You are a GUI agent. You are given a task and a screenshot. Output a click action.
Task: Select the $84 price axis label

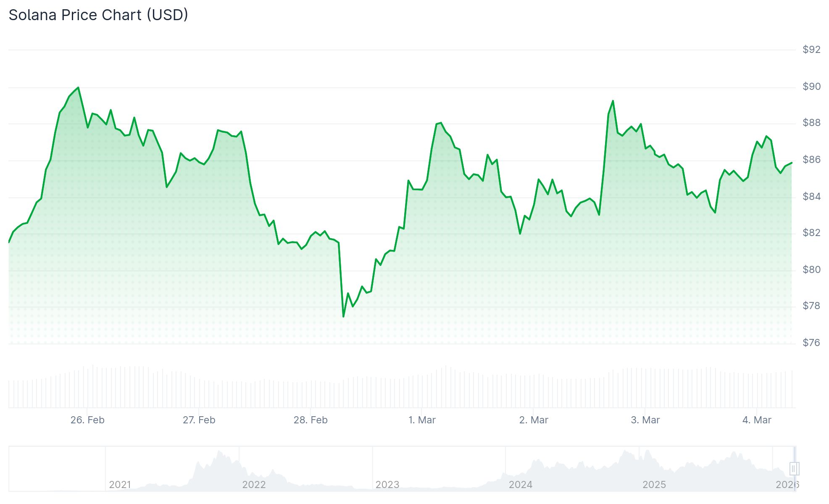pyautogui.click(x=811, y=197)
